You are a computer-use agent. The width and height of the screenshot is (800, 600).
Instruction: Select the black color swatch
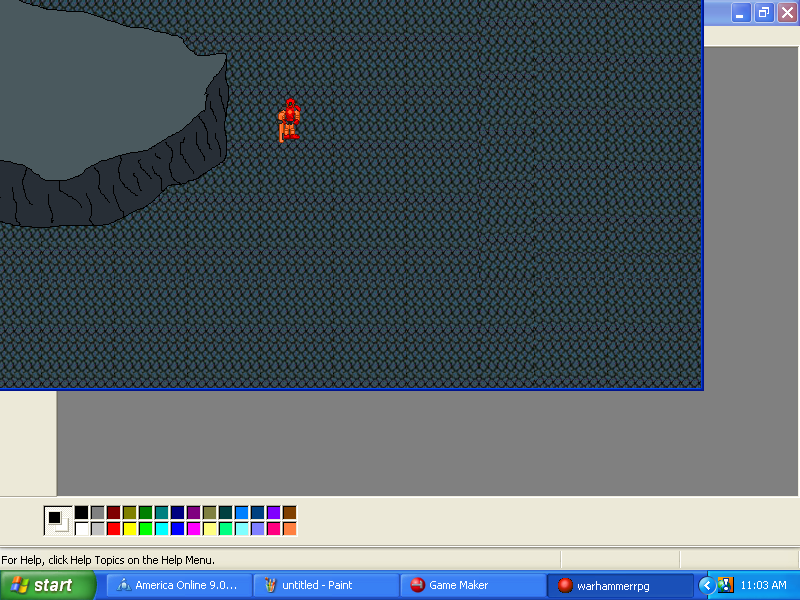pyautogui.click(x=81, y=511)
